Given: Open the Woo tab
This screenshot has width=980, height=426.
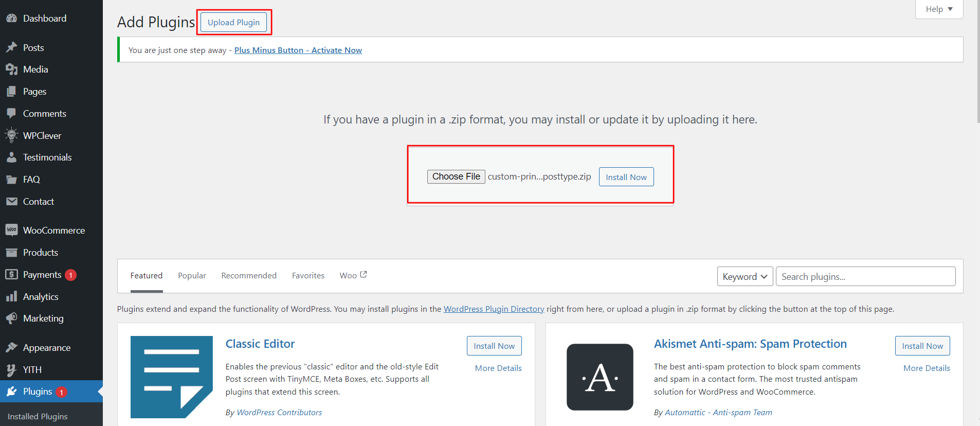Looking at the screenshot, I should tap(353, 276).
